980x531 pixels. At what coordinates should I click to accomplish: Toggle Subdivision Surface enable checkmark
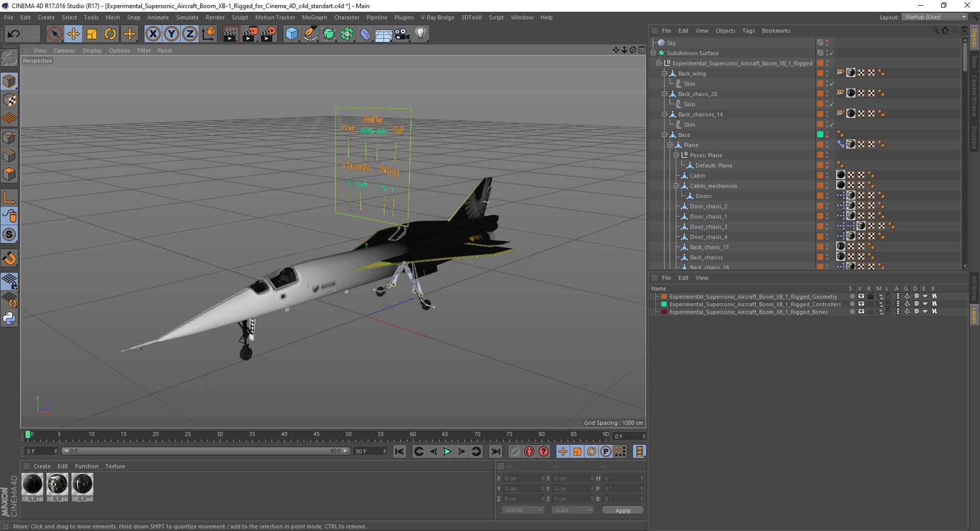click(831, 53)
